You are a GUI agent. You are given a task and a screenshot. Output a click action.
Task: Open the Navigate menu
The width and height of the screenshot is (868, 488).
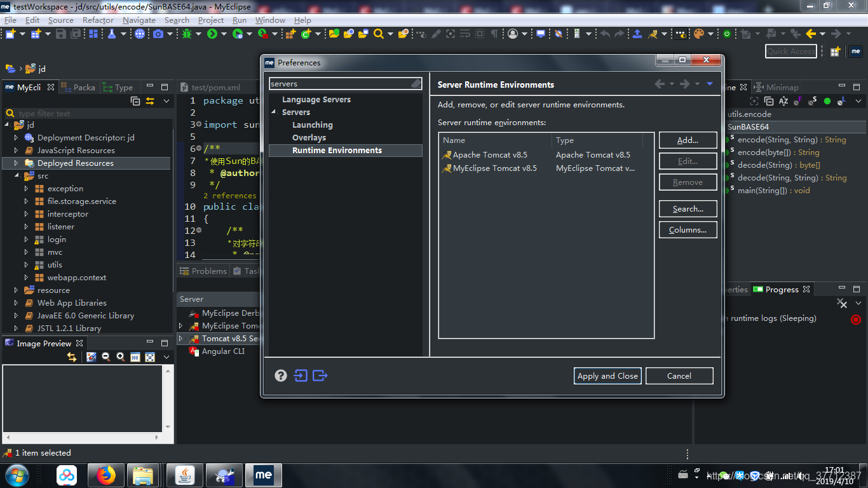coord(139,20)
